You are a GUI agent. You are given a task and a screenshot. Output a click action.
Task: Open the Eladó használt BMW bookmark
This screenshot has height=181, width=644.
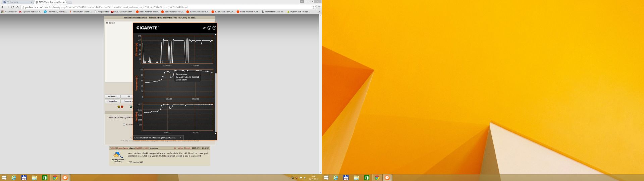pyautogui.click(x=148, y=12)
